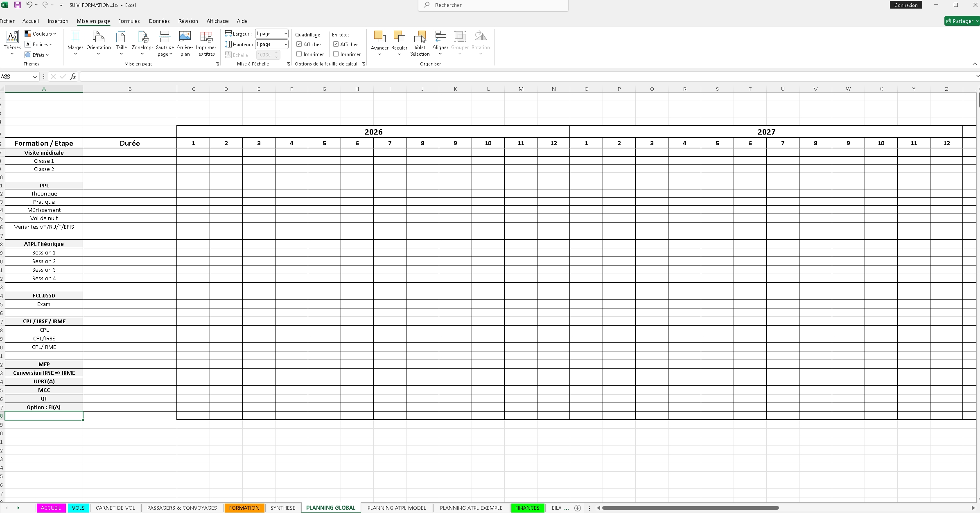Set the ZoneImpr print area
Image resolution: width=980 pixels, height=513 pixels.
pos(142,42)
